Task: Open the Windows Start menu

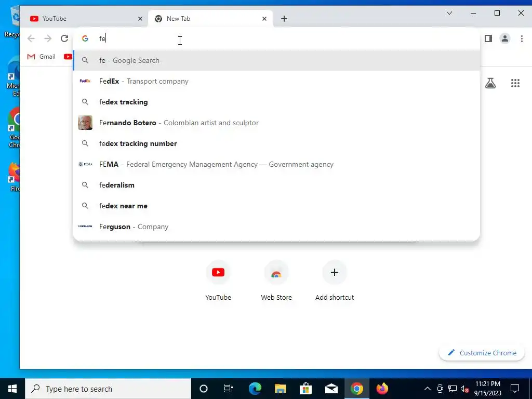Action: (12, 389)
